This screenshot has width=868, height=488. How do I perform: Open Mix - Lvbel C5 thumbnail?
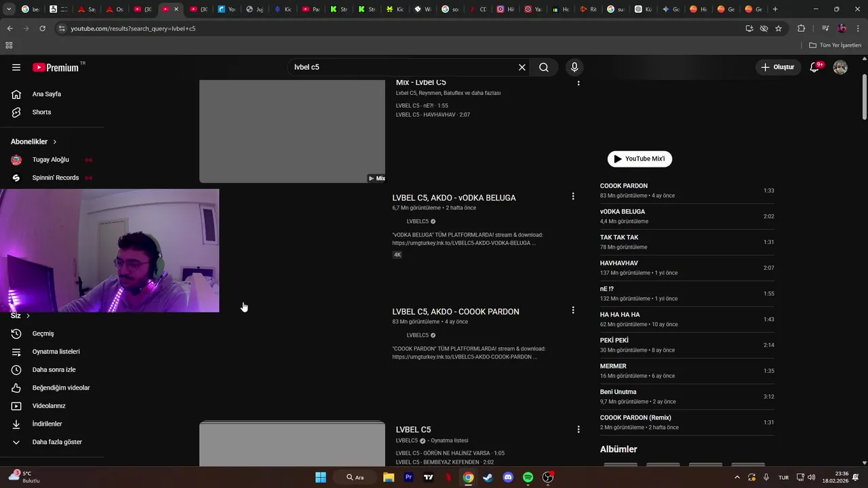pos(292,131)
